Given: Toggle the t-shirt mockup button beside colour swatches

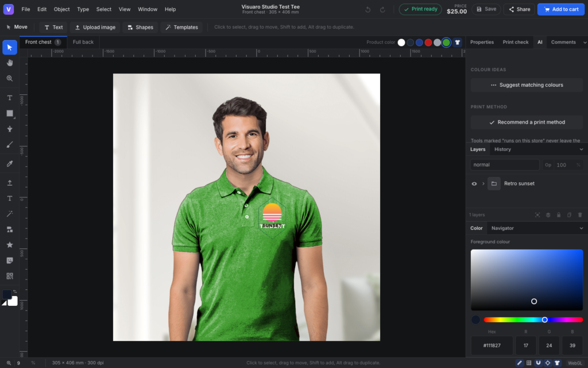Looking at the screenshot, I should [457, 43].
